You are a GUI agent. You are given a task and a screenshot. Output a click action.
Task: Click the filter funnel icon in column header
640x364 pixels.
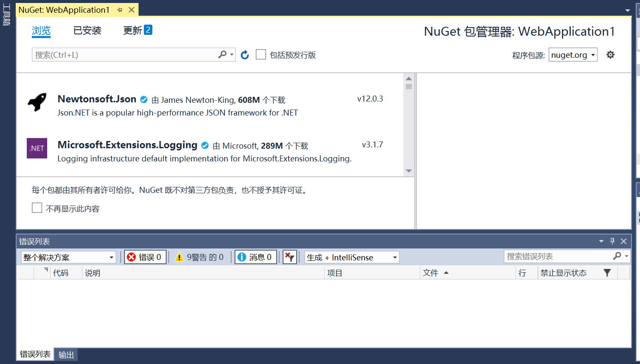[607, 273]
